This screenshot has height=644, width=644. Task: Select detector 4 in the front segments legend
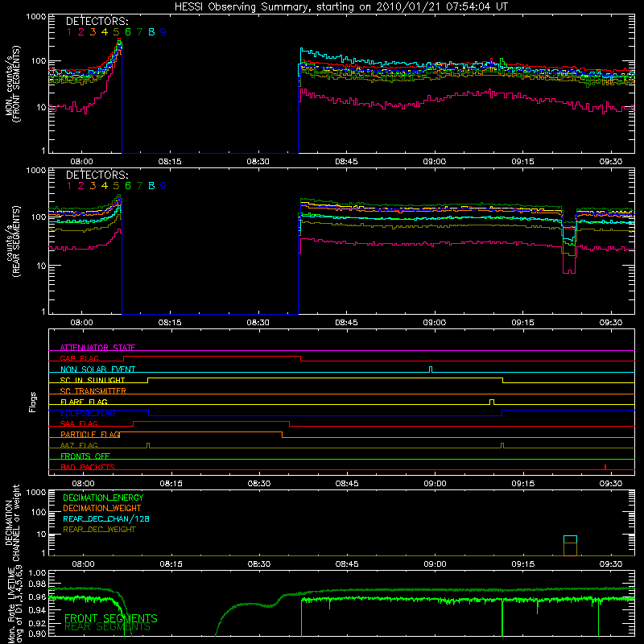105,32
